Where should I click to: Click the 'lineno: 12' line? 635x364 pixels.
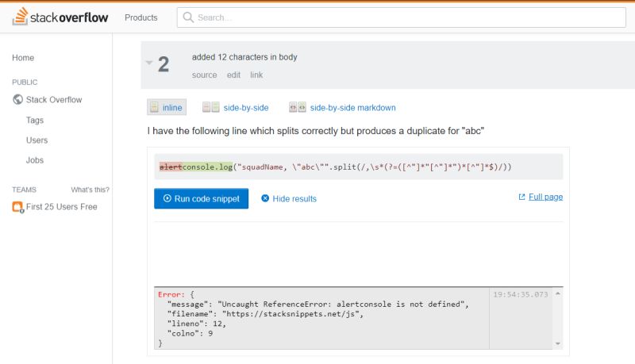(196, 324)
